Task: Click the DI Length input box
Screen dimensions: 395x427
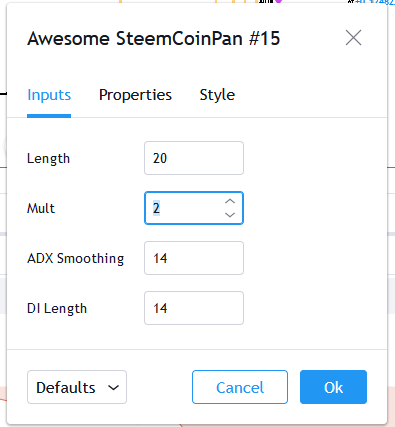Action: (x=194, y=308)
